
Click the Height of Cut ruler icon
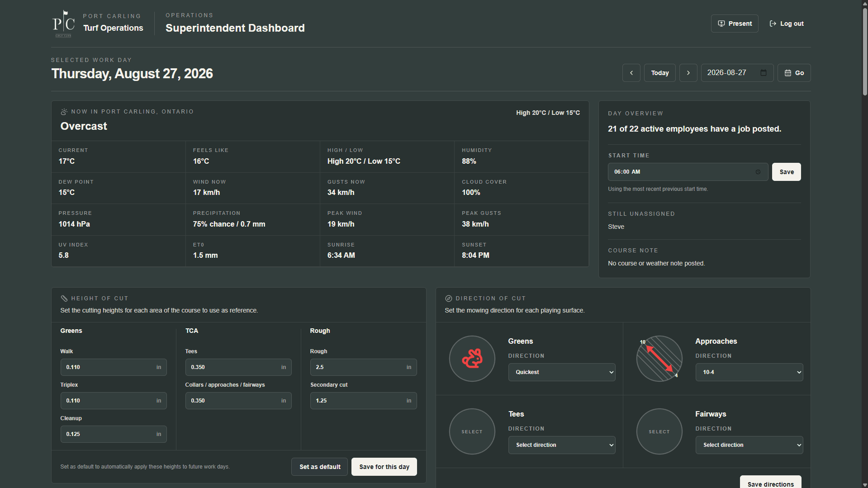(64, 298)
